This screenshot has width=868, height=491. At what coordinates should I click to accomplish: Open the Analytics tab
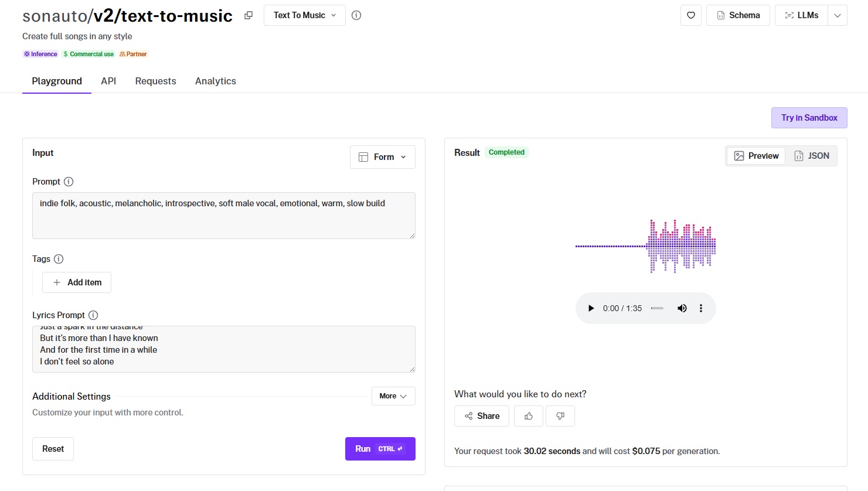pyautogui.click(x=215, y=81)
